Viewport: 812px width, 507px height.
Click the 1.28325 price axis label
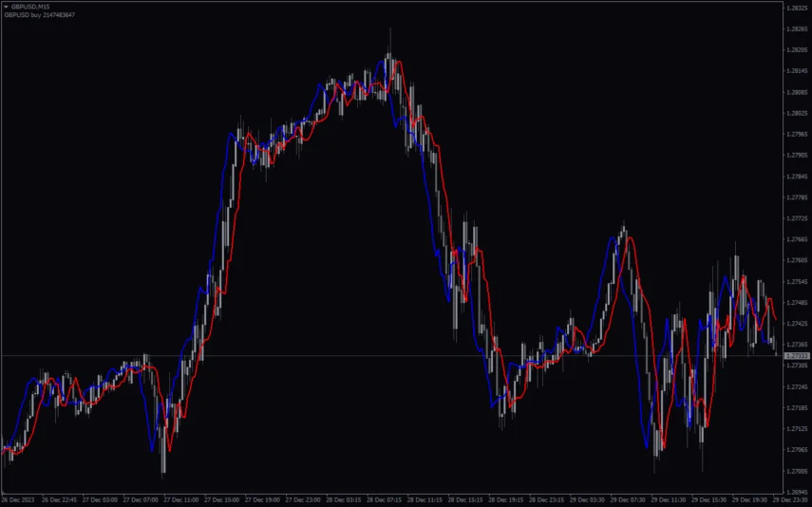point(795,9)
